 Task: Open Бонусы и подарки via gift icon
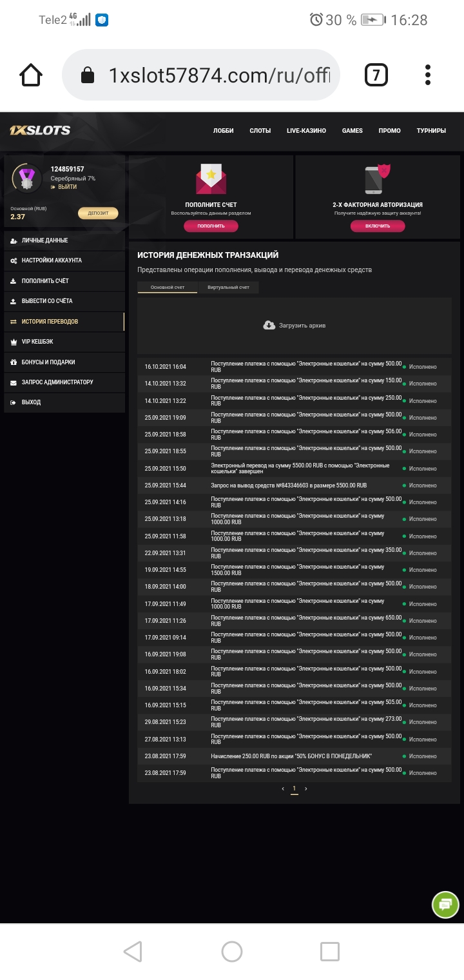tap(15, 362)
